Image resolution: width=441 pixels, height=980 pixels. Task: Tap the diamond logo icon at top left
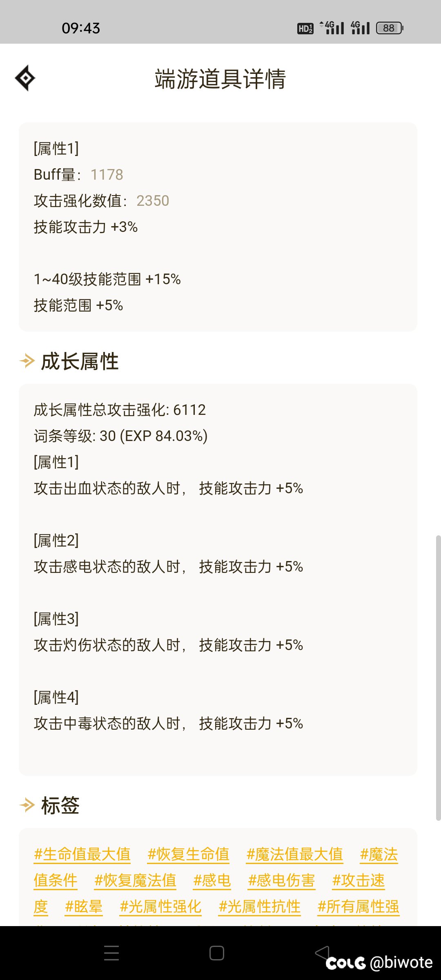[25, 78]
